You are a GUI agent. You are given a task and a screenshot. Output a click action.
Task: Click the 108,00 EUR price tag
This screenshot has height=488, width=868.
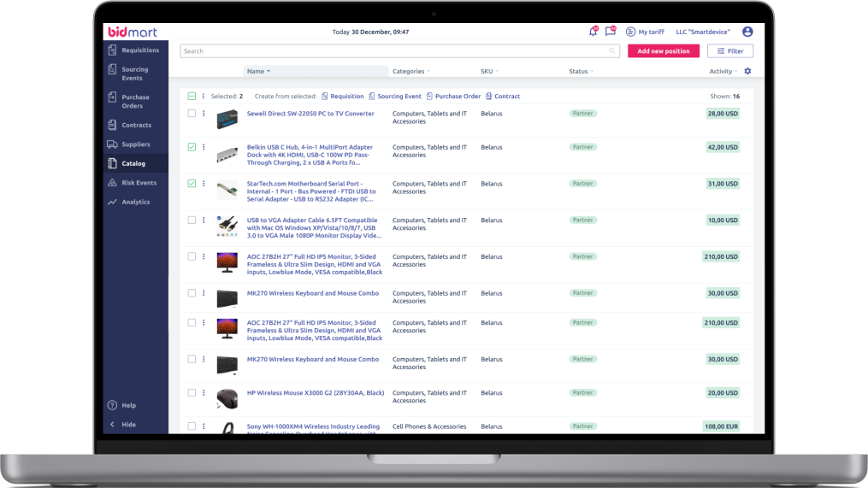coord(721,426)
